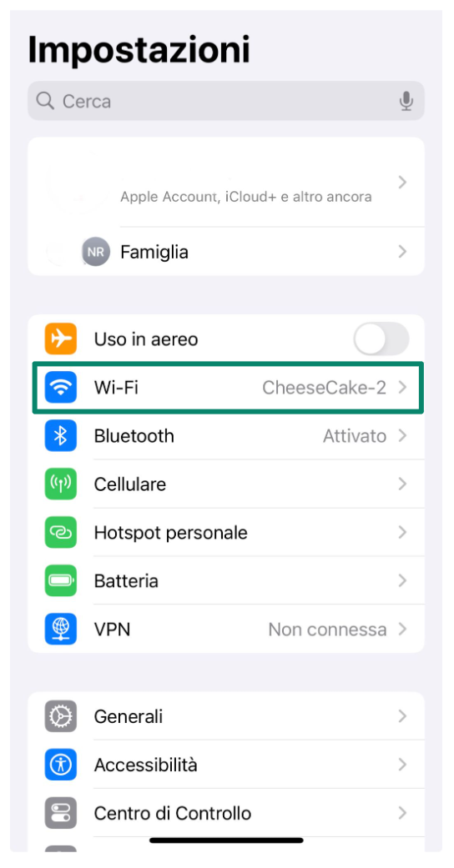The width and height of the screenshot is (454, 868).
Task: Open Centro di Controllo settings
Action: 226,813
